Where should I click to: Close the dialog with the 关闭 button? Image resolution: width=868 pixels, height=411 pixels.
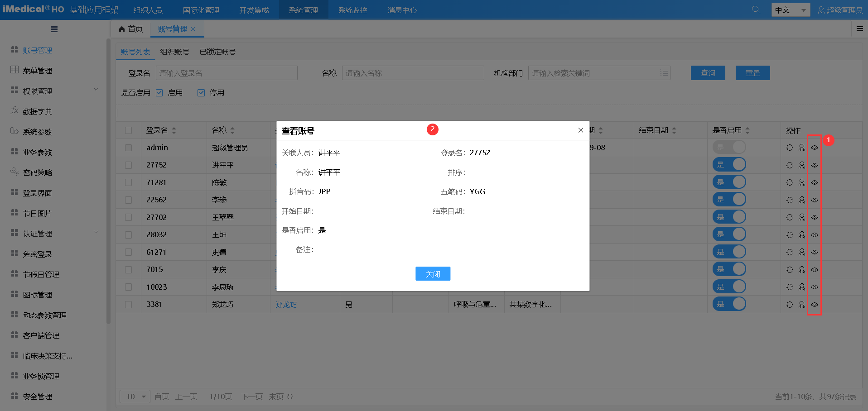pyautogui.click(x=433, y=273)
